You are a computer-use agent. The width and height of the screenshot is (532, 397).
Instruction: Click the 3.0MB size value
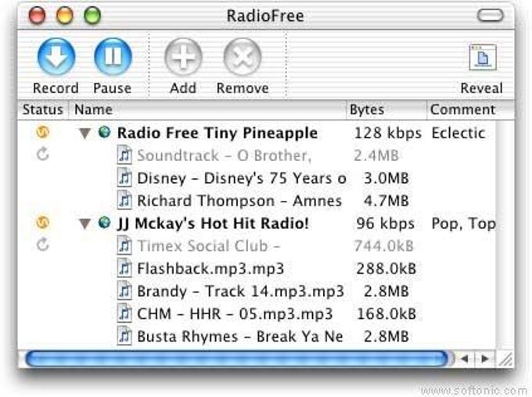[386, 178]
